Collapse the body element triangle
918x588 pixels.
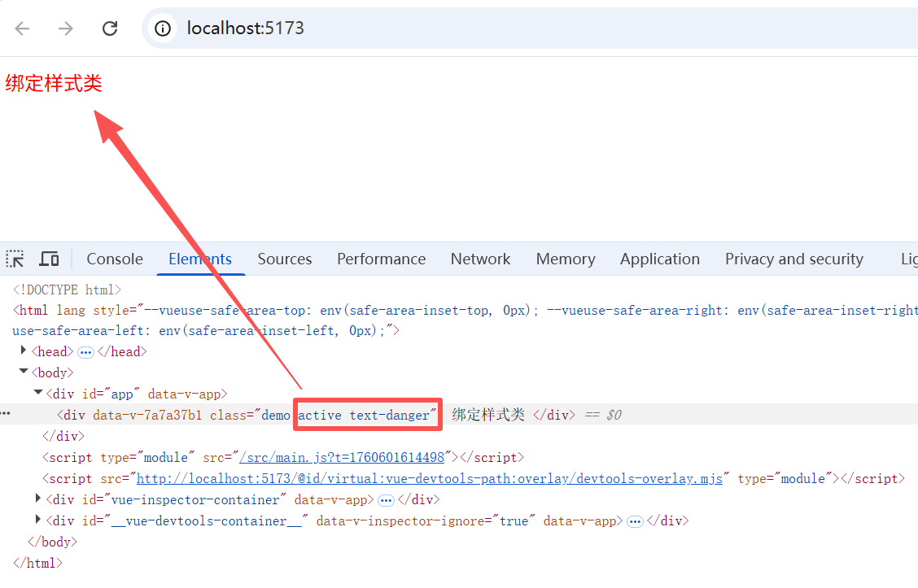24,371
